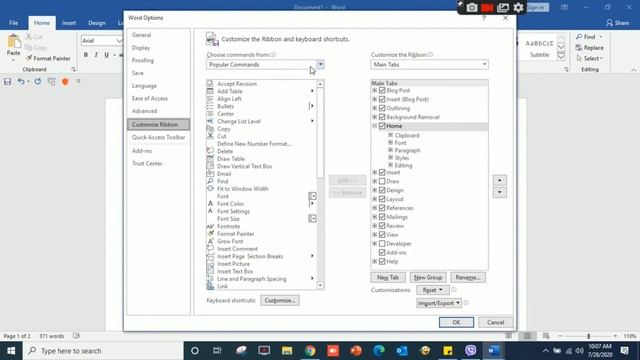Click the Paste icon in Word ribbon

coord(13,42)
